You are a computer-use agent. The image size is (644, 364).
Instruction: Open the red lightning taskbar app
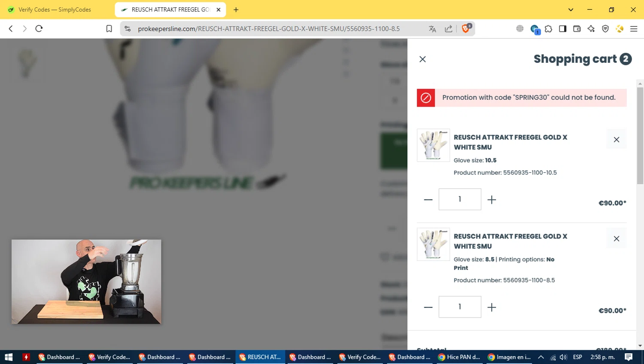click(26, 357)
